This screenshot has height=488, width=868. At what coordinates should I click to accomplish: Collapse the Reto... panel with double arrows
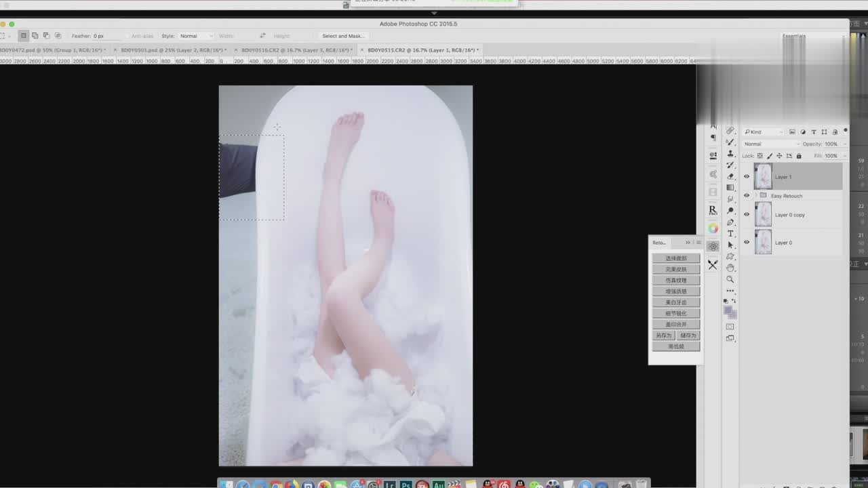[x=688, y=243]
